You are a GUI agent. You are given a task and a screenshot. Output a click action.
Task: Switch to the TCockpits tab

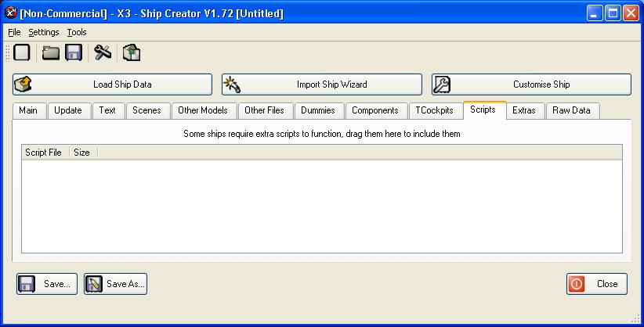(435, 111)
